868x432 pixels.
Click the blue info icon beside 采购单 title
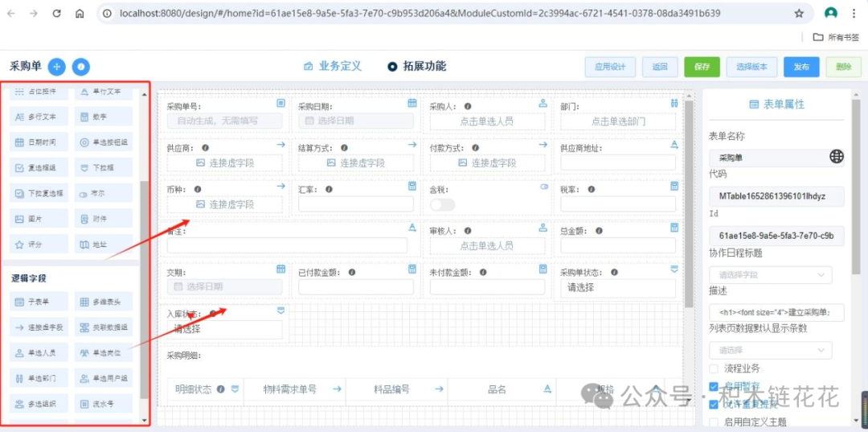[80, 67]
